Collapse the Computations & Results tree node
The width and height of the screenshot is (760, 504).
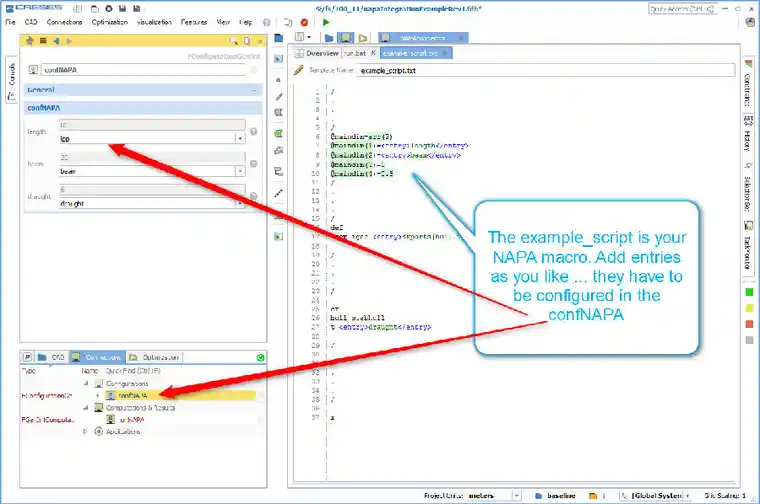pos(86,408)
